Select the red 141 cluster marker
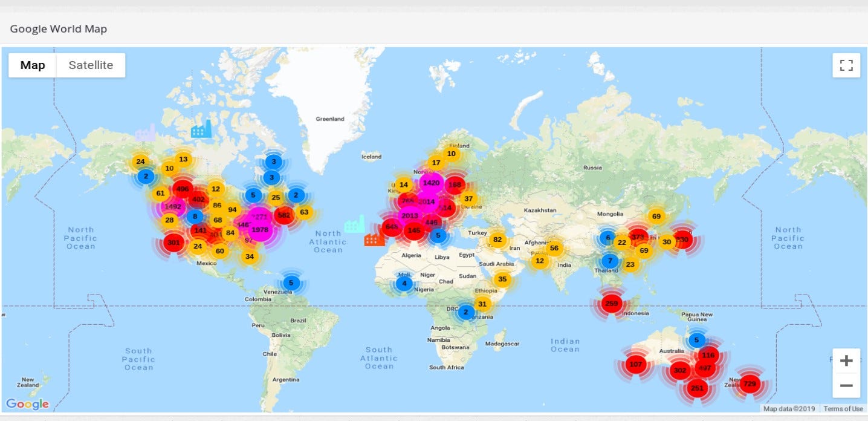Image resolution: width=868 pixels, height=421 pixels. (201, 230)
